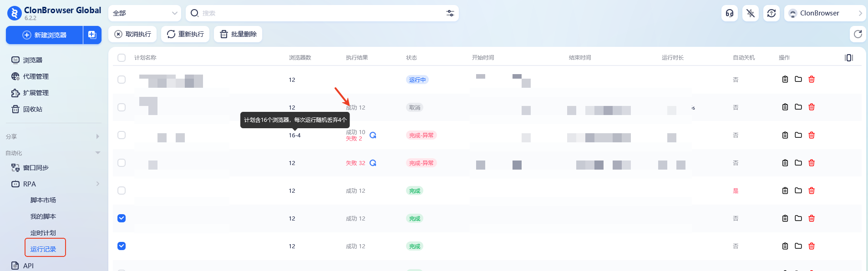868x271 pixels.
Task: View the log of the 16-4 row
Action: (785, 135)
